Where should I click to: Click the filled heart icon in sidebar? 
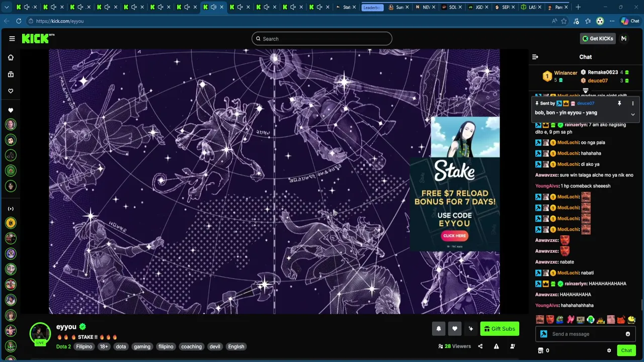click(11, 110)
